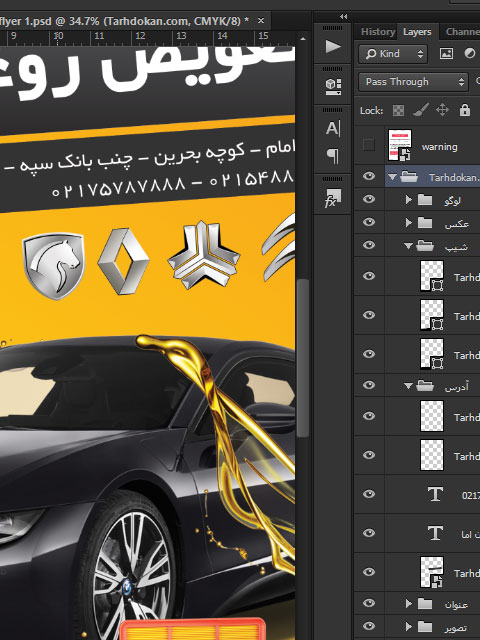Screen dimensions: 480x640
Task: Click the lock transparent pixels icon
Action: tap(398, 110)
